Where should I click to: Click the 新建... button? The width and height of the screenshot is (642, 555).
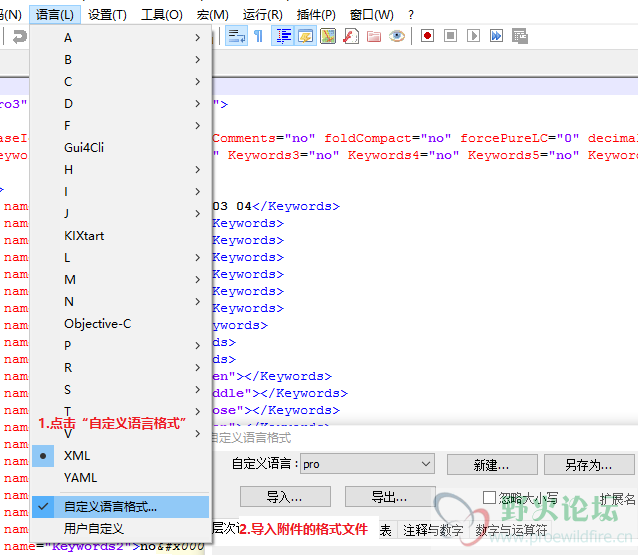[x=492, y=465]
